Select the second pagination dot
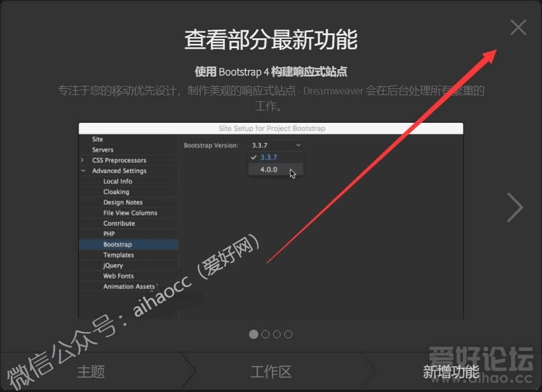The width and height of the screenshot is (542, 392). click(x=265, y=334)
